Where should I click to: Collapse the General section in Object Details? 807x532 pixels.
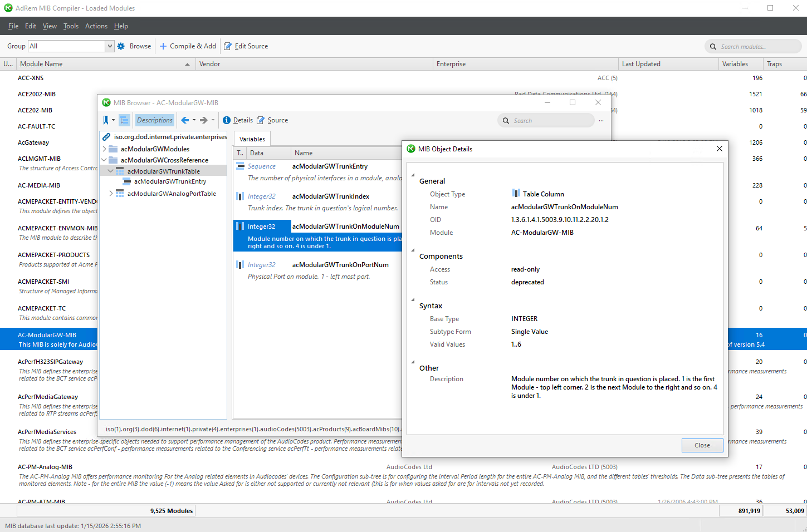pos(413,176)
